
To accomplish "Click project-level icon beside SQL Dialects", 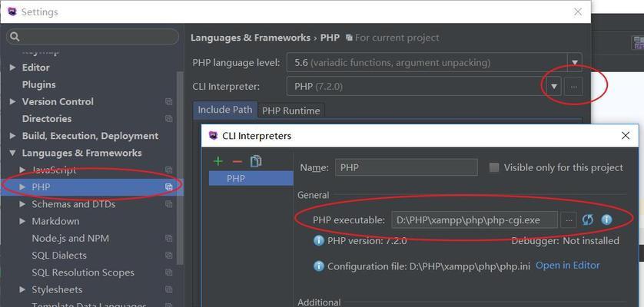I will [x=169, y=256].
